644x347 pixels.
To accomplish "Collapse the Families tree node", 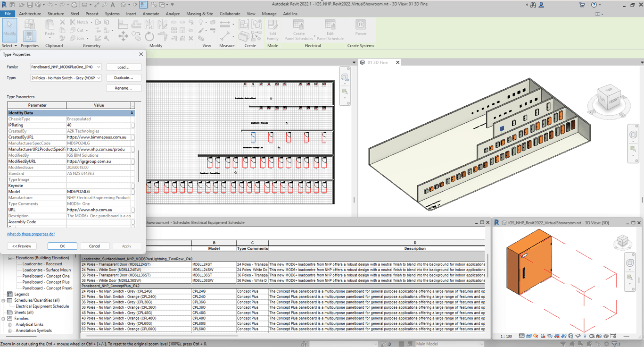I will coord(4,319).
